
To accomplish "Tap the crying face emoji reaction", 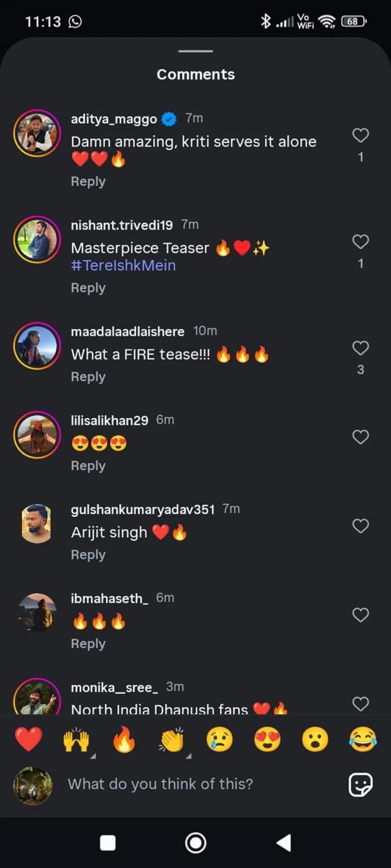I will click(219, 740).
